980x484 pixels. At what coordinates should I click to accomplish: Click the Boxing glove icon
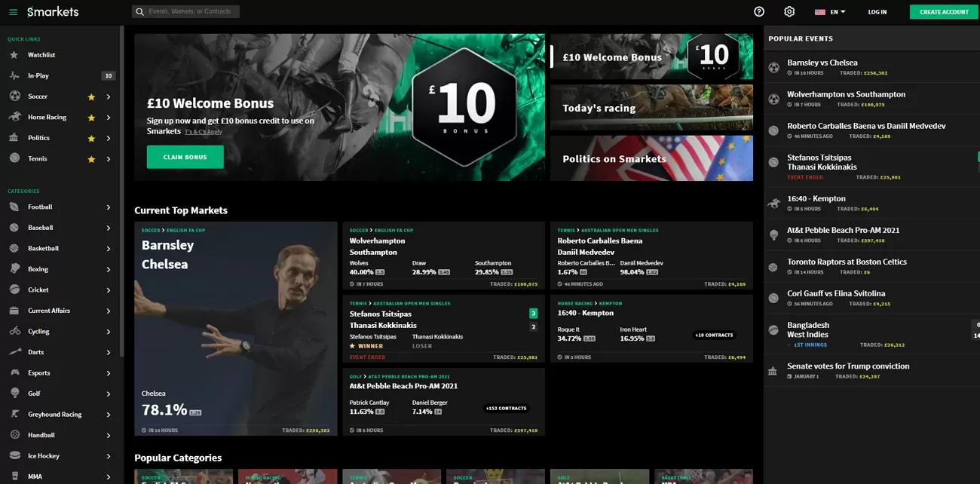click(x=14, y=269)
